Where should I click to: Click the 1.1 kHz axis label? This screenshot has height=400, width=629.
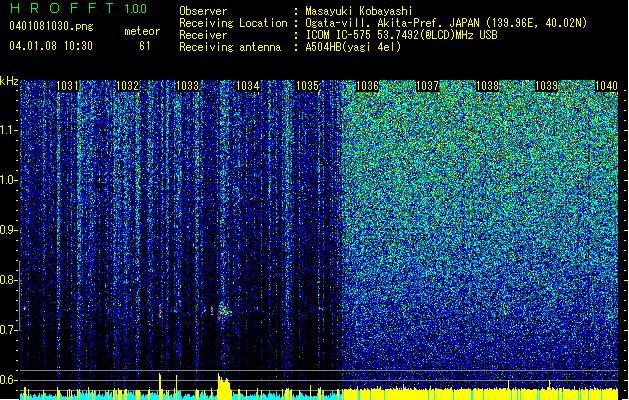[8, 131]
